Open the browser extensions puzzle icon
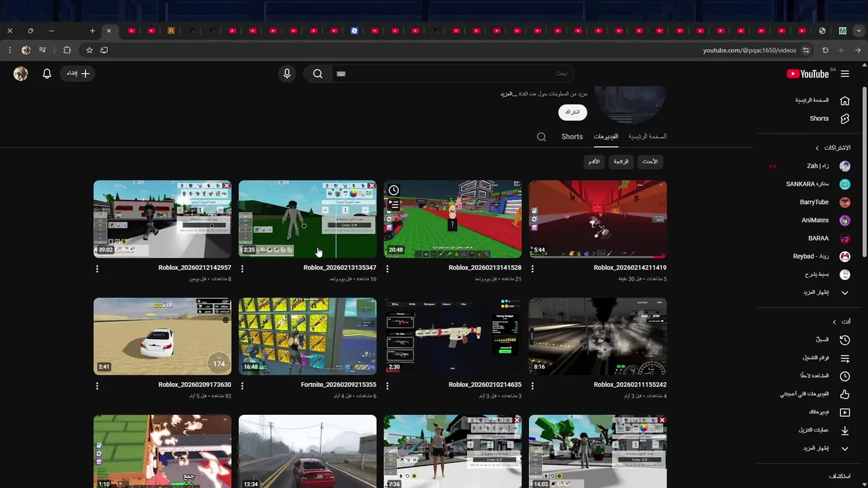The width and height of the screenshot is (868, 488). click(66, 50)
